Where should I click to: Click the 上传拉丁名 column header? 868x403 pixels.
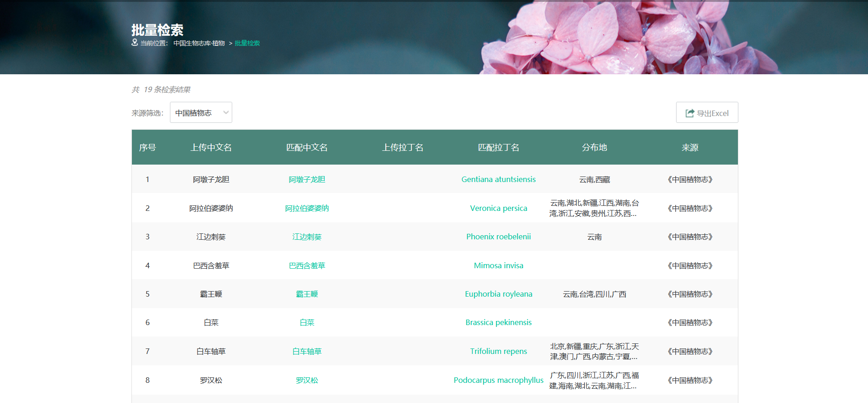[403, 148]
